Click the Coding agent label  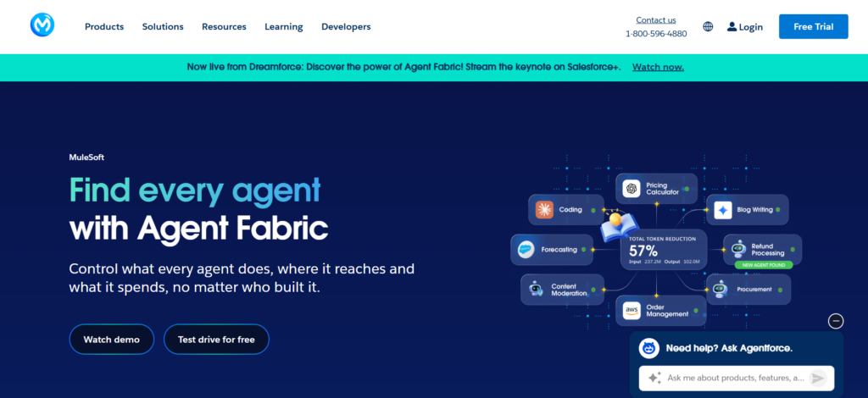(570, 210)
